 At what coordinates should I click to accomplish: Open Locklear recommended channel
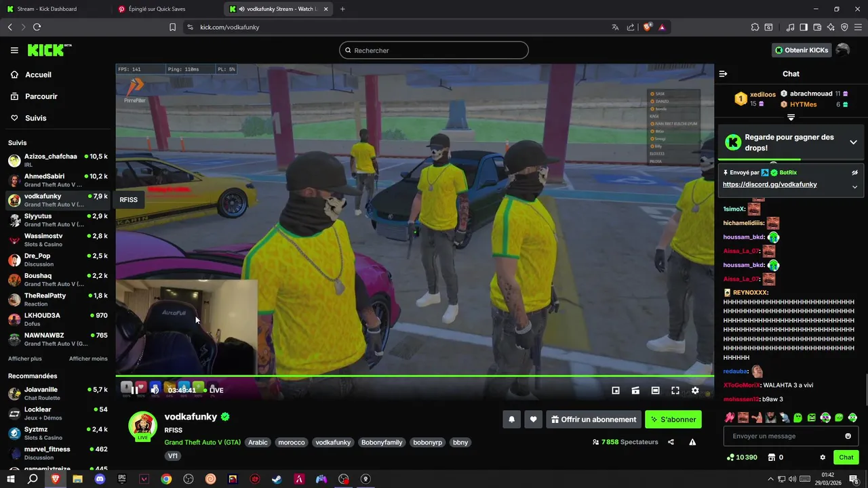(x=58, y=413)
